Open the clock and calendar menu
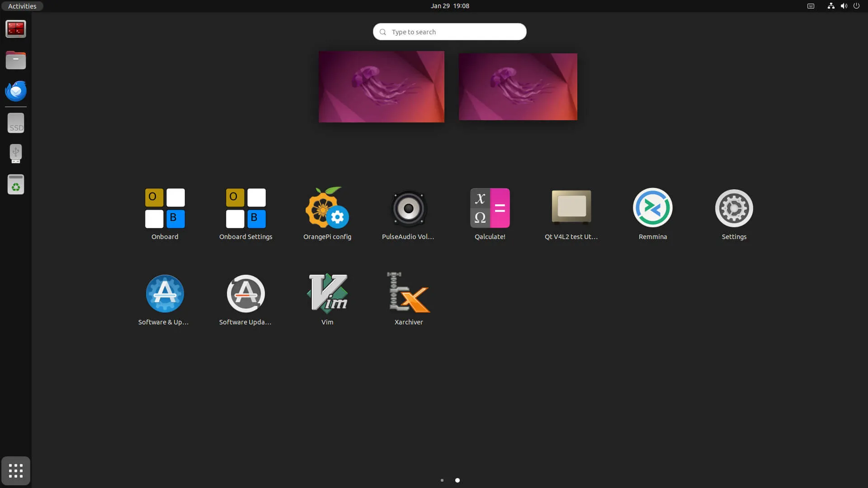This screenshot has width=868, height=488. (449, 6)
